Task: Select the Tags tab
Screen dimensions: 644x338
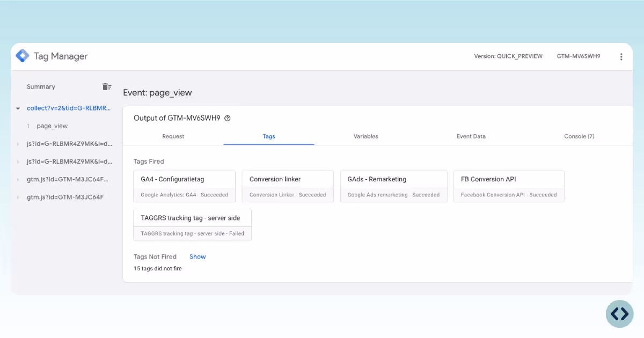Action: tap(269, 136)
